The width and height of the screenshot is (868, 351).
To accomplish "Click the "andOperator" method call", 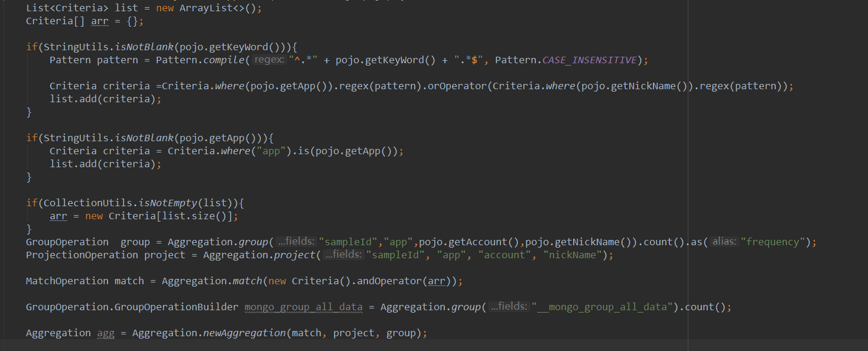I will point(389,281).
